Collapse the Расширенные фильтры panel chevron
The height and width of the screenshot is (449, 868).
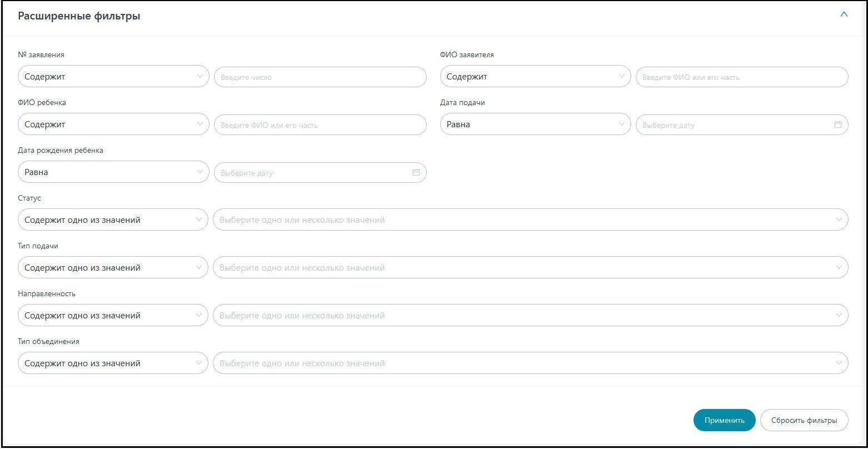click(x=844, y=15)
